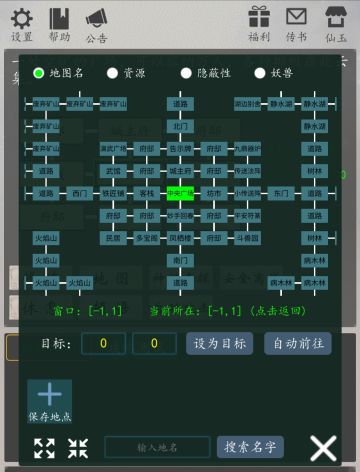Shrink the map with the inward arrows icon
Screen dimensions: 360x472
pyautogui.click(x=78, y=448)
